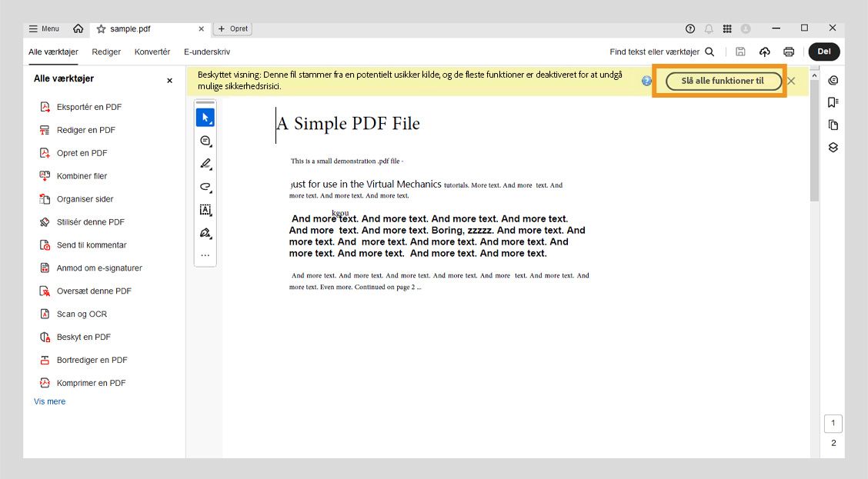868x479 pixels.
Task: Select Beskyt en PDF tool
Action: tap(75, 338)
